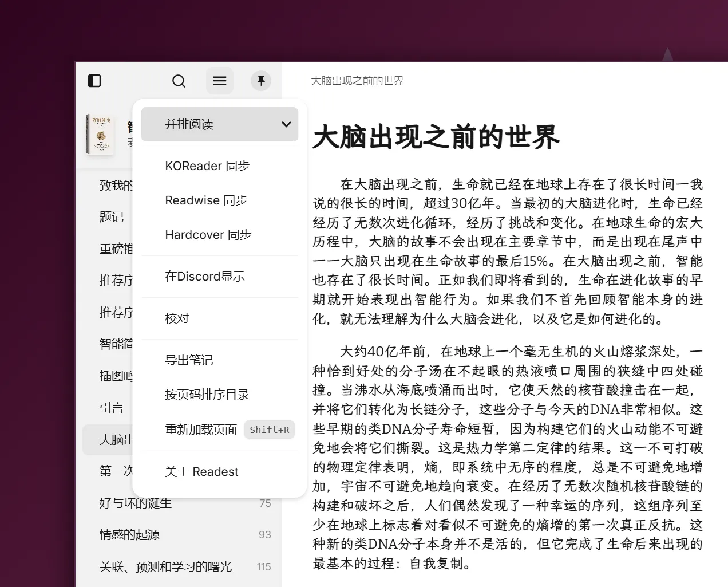The width and height of the screenshot is (728, 587).
Task: Click the book cover thumbnail
Action: coord(102,135)
